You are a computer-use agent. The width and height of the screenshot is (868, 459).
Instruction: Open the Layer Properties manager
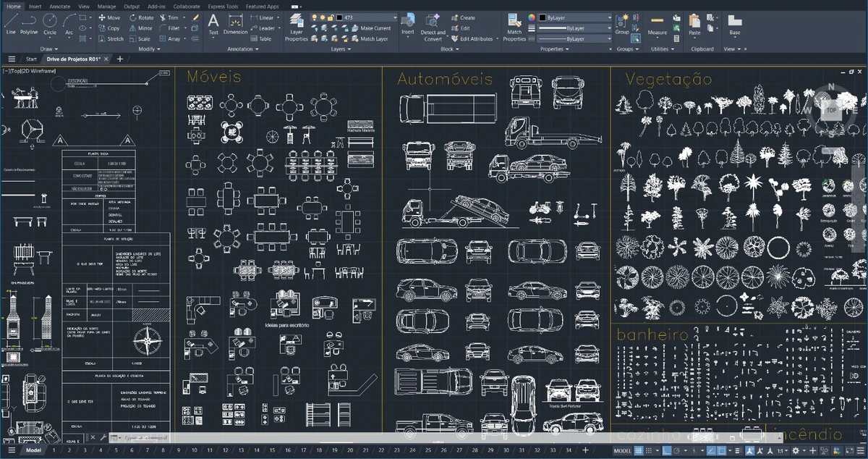[x=297, y=26]
